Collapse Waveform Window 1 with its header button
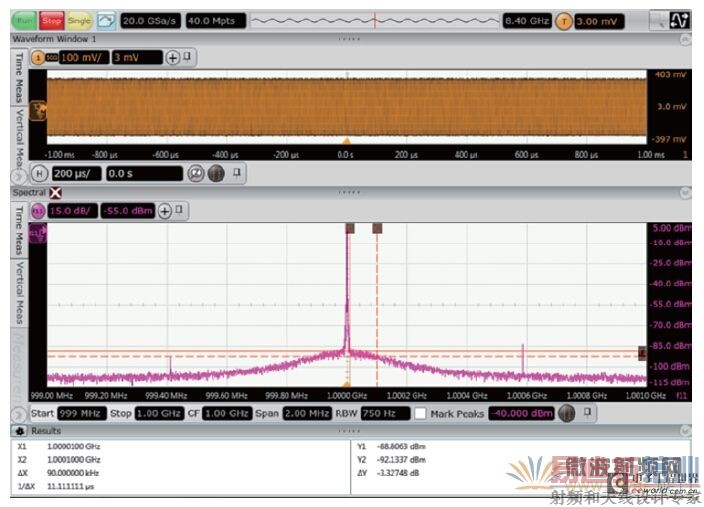The width and height of the screenshot is (704, 507). point(685,40)
